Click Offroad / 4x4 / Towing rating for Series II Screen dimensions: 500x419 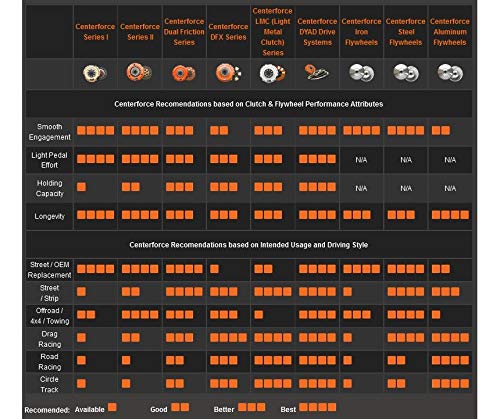click(x=140, y=314)
